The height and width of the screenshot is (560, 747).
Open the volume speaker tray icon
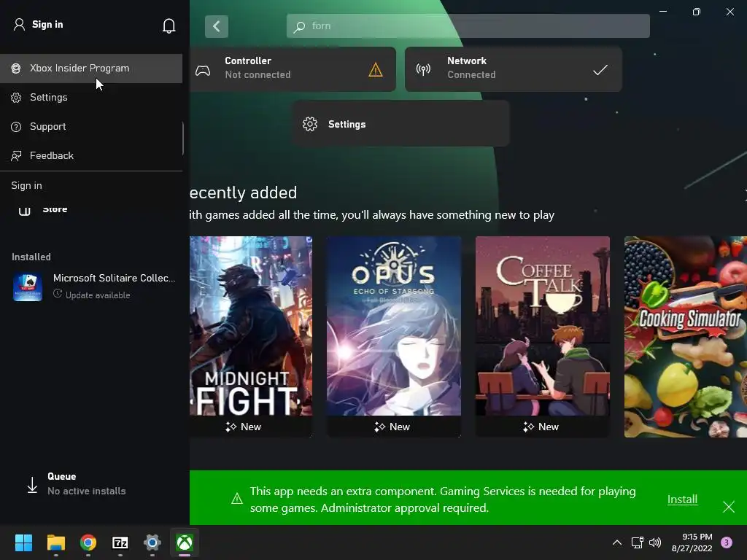(655, 542)
